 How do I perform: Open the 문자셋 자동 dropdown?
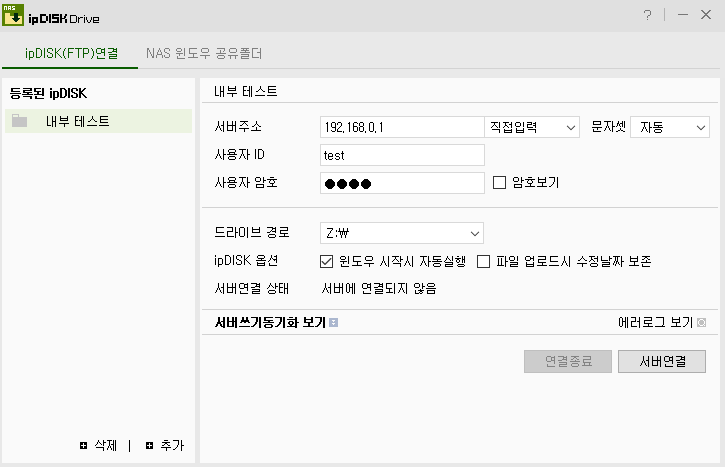[670, 127]
